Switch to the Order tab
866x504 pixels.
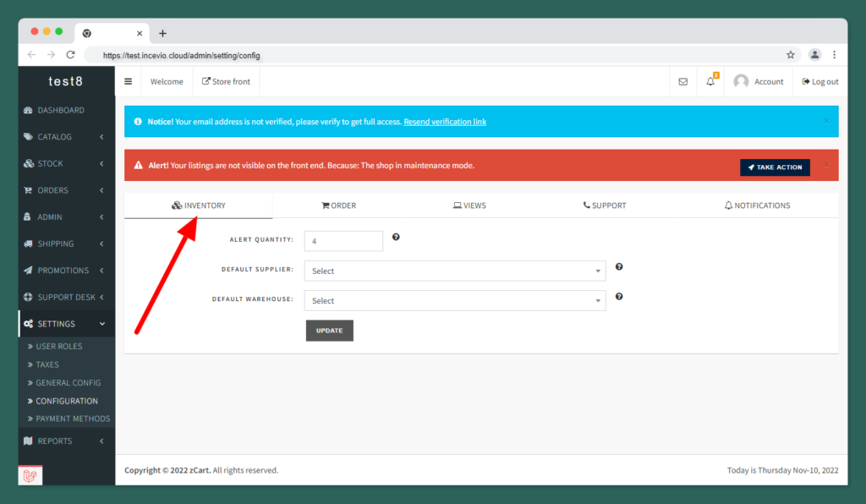(338, 205)
